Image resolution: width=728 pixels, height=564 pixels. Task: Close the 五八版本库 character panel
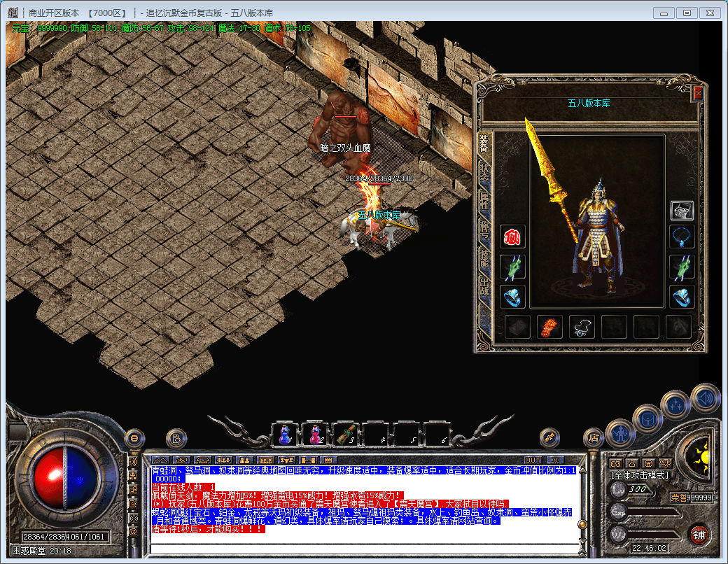[698, 93]
